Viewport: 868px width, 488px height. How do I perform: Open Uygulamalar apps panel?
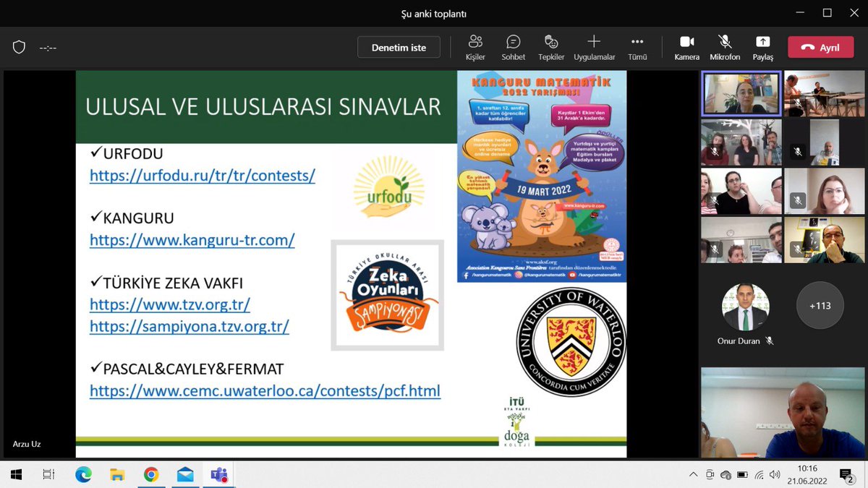[594, 47]
